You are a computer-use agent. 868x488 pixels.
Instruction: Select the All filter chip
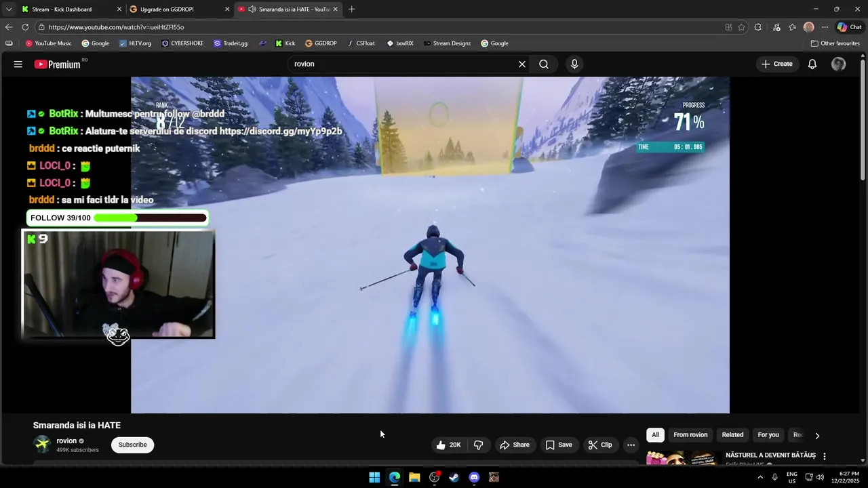pos(655,435)
